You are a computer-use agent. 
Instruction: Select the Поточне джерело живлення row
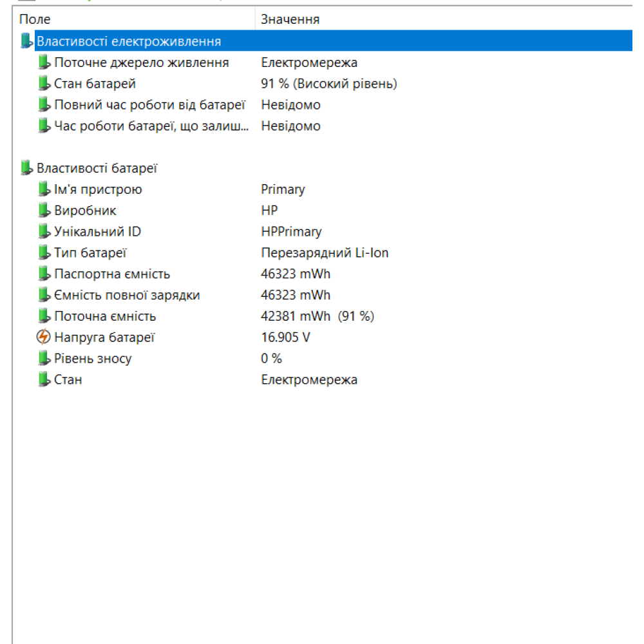(x=141, y=62)
